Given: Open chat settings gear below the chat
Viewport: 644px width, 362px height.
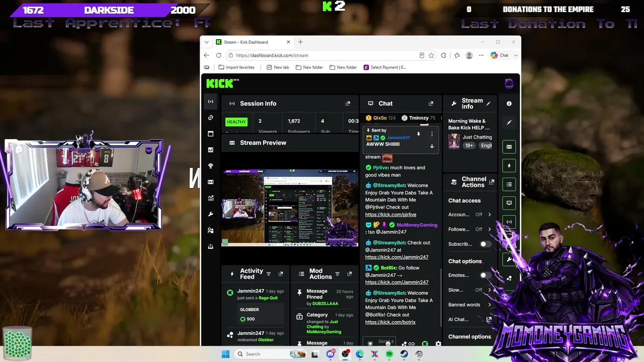Looking at the screenshot, I should click(438, 344).
